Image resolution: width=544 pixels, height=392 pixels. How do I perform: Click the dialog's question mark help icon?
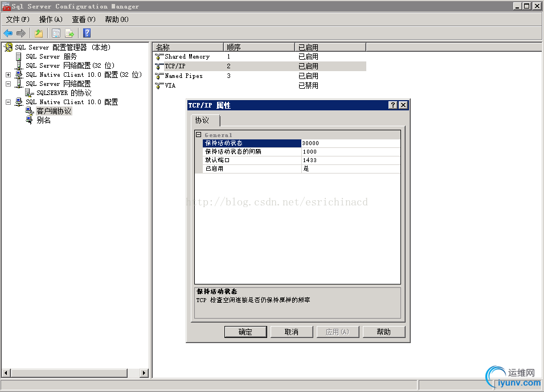(392, 105)
